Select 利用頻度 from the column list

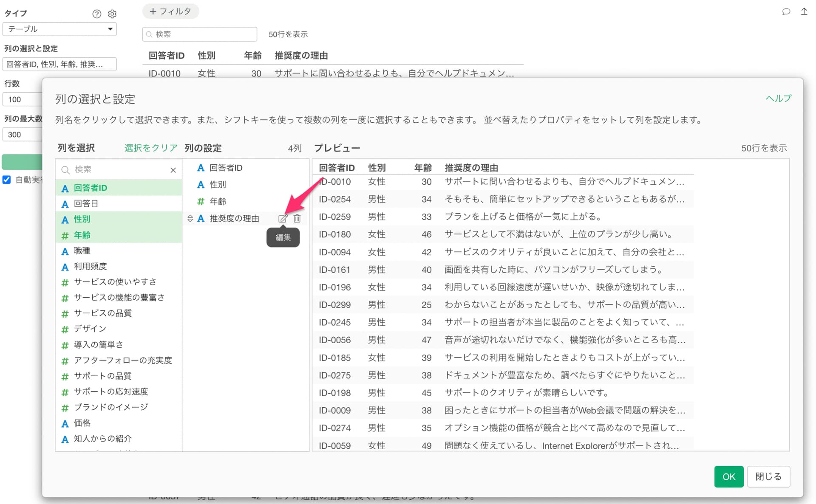click(90, 266)
